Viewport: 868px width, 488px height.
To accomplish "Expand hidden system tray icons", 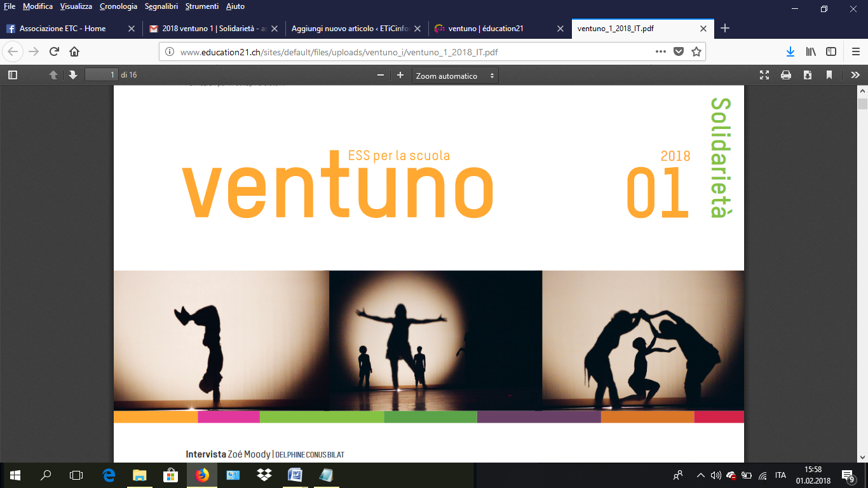I will click(x=700, y=475).
